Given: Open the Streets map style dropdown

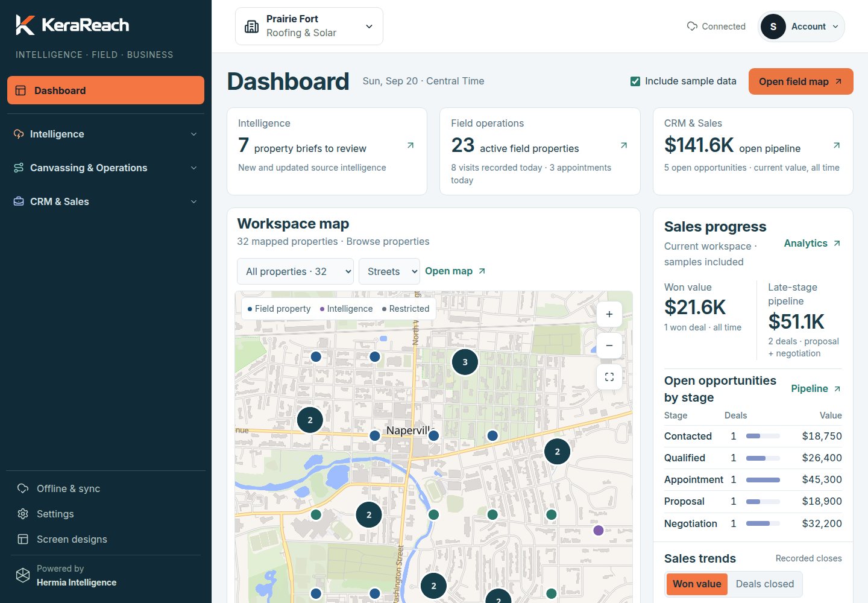Looking at the screenshot, I should click(x=389, y=271).
